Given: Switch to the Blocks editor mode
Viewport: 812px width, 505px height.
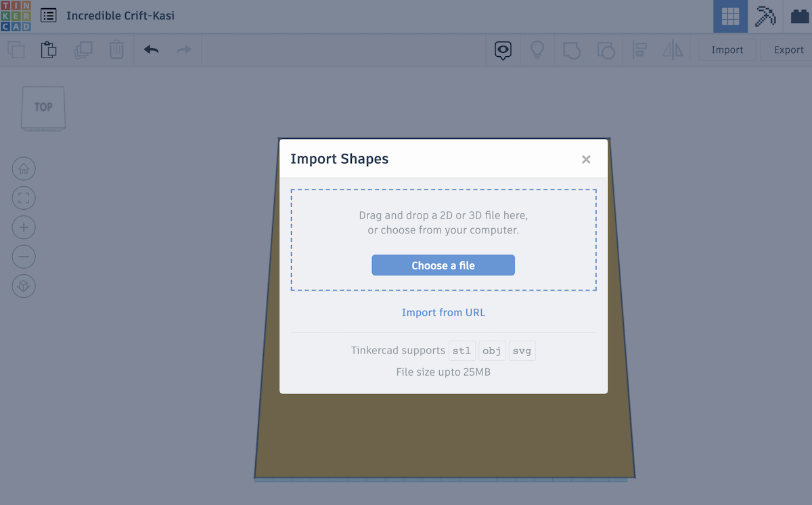Looking at the screenshot, I should (x=765, y=16).
